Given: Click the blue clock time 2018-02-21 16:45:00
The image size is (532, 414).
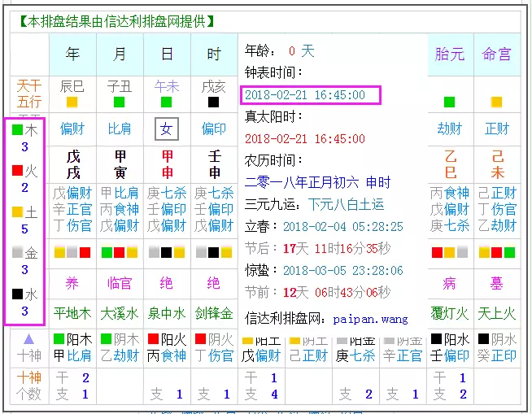Looking at the screenshot, I should [x=305, y=95].
